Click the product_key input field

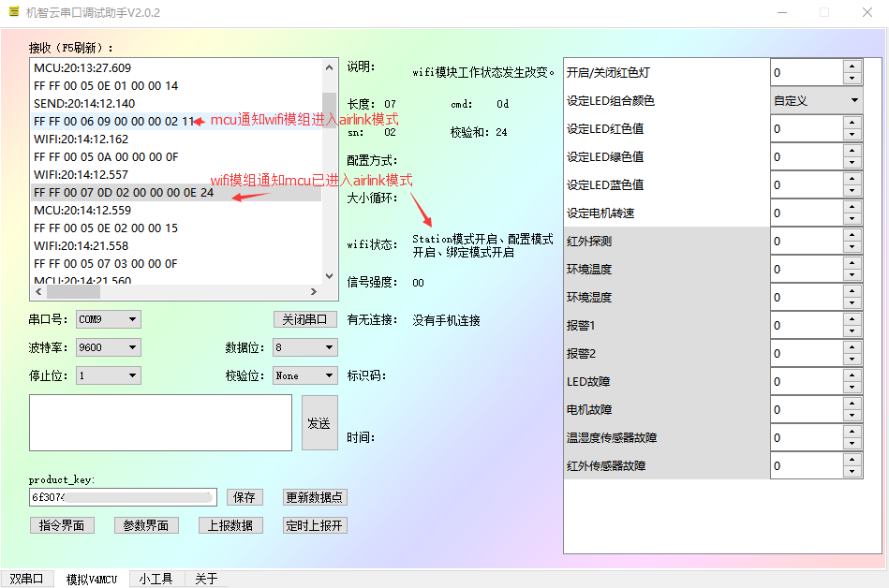122,497
